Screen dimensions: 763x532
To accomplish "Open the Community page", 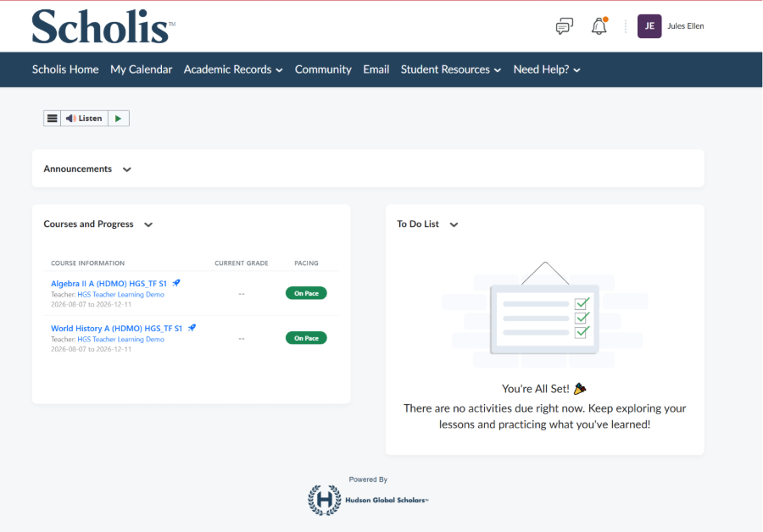I will (x=323, y=69).
